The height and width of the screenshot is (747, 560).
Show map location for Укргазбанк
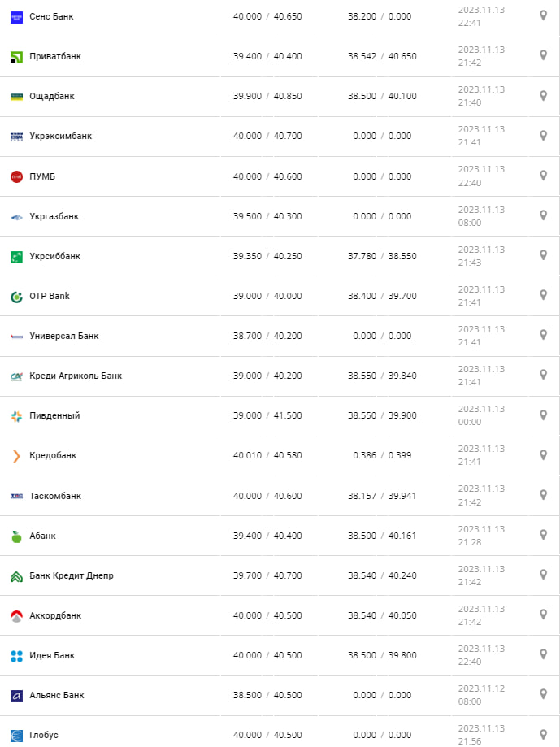click(x=544, y=215)
